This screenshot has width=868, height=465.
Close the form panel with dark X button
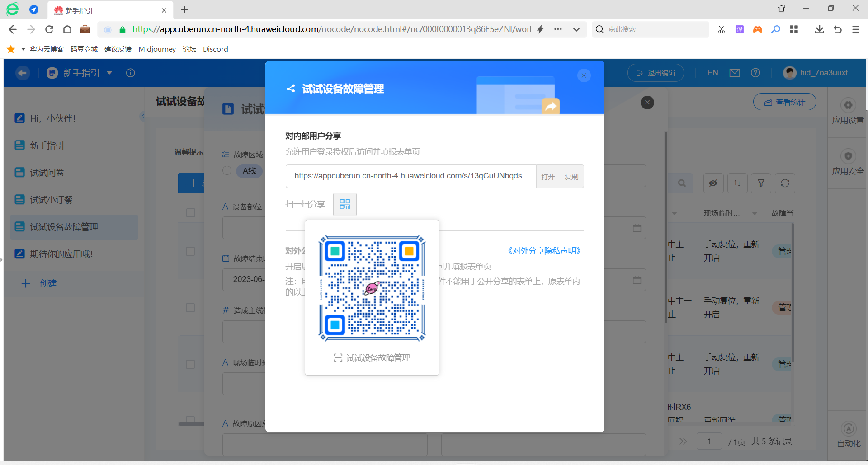647,103
